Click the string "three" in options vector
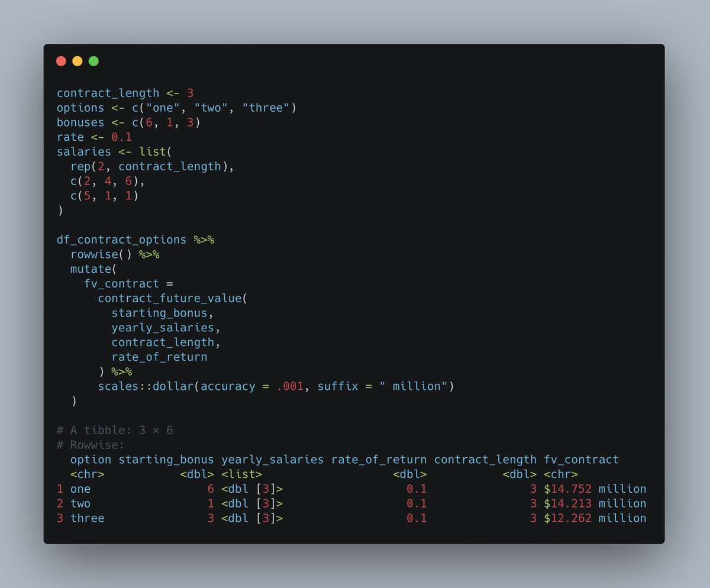This screenshot has width=710, height=588. 266,108
